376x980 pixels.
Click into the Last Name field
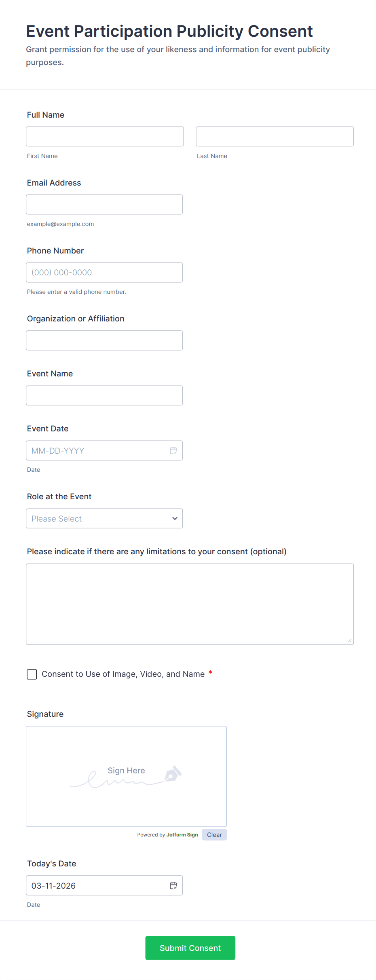pyautogui.click(x=275, y=136)
